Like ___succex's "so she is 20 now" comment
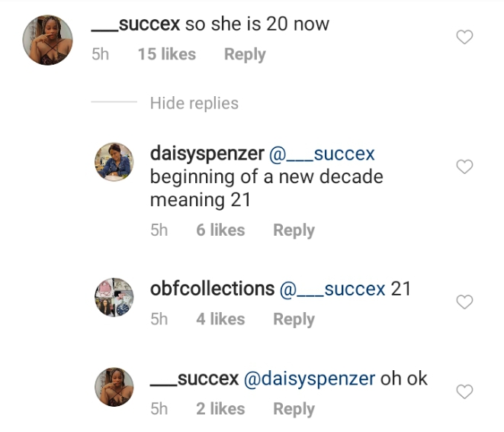504x432 pixels. (x=464, y=37)
